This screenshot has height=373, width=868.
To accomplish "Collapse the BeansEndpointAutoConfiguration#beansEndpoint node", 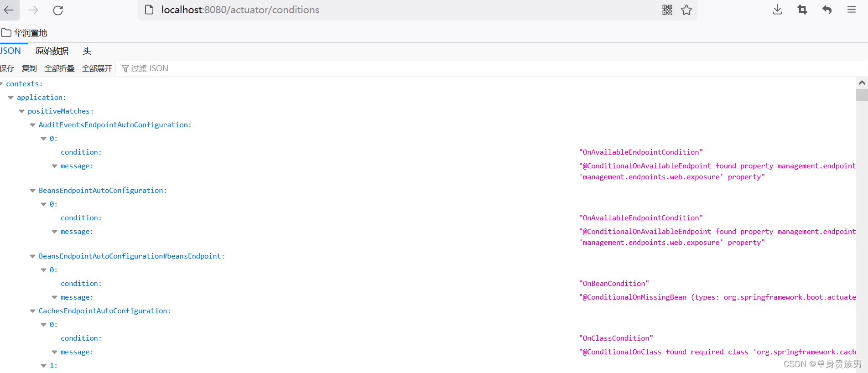I will (32, 256).
